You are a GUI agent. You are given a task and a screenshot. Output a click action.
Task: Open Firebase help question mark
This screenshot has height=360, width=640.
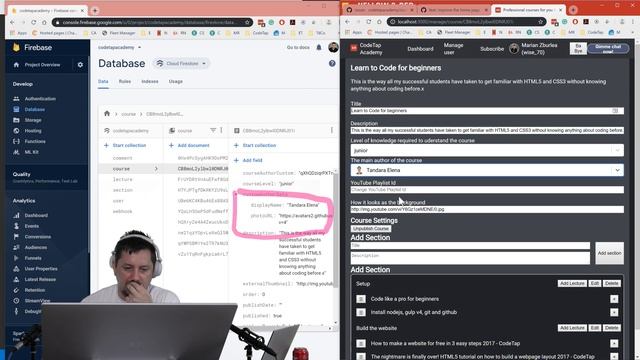332,63
